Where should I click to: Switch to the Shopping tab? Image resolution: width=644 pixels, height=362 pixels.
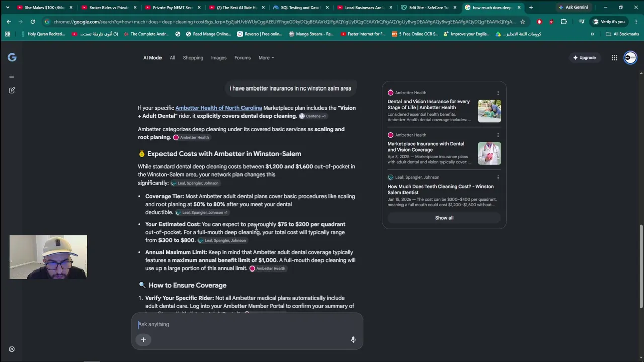[193, 58]
